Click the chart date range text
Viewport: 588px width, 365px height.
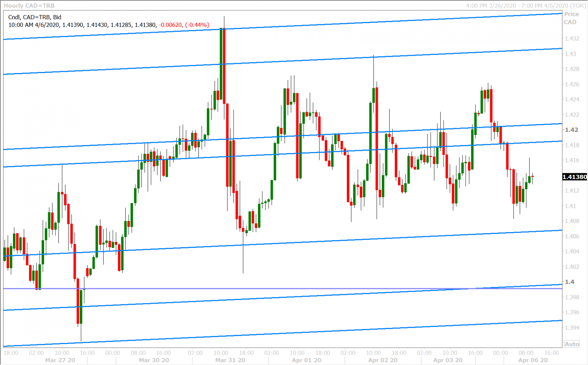(526, 6)
